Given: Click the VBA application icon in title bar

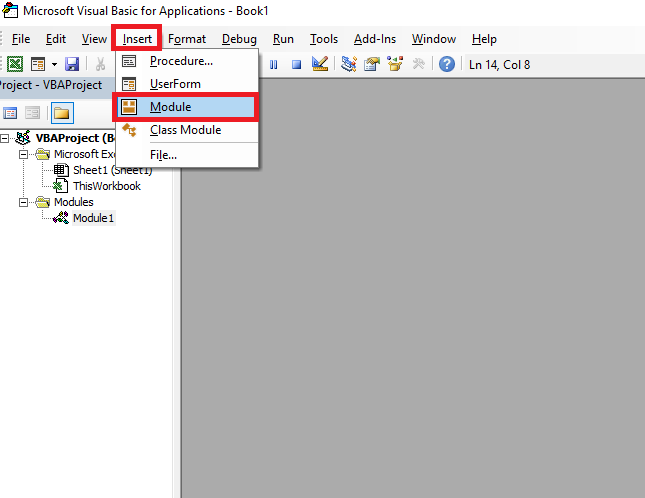Looking at the screenshot, I should point(10,10).
